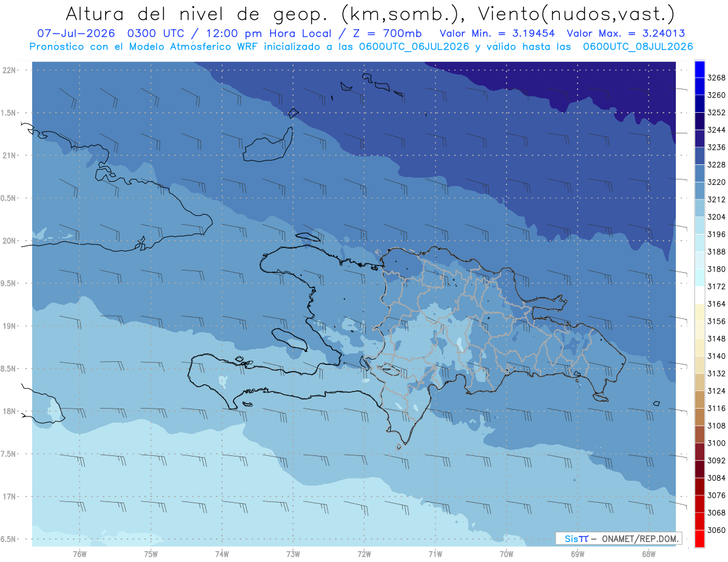Screen dimensions: 728x562
Task: Click 'Valor Max. = 3.24013' text
Action: click(626, 33)
